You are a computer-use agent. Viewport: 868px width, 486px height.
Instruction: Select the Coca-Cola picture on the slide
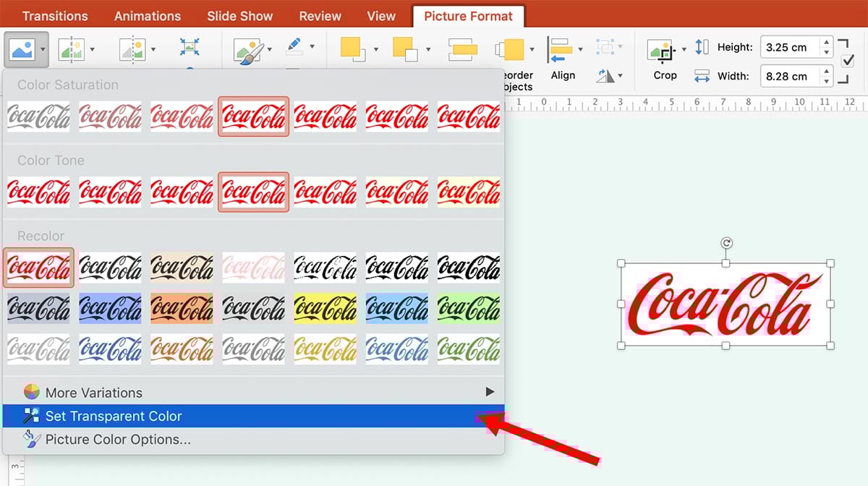[x=726, y=304]
